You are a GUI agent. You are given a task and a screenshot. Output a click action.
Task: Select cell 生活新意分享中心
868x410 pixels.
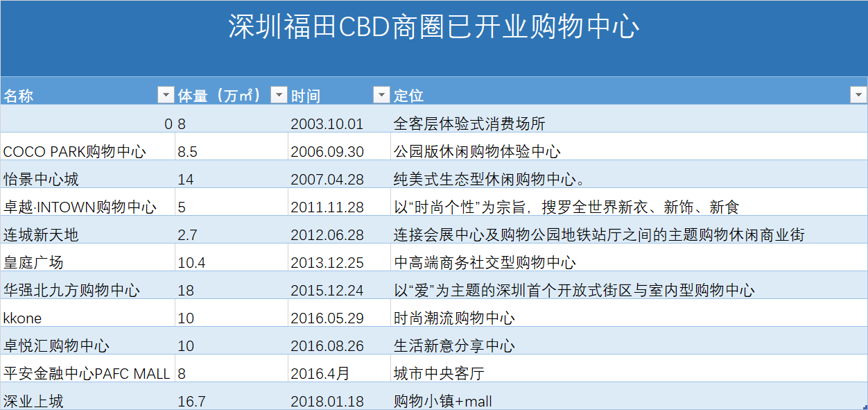629,341
